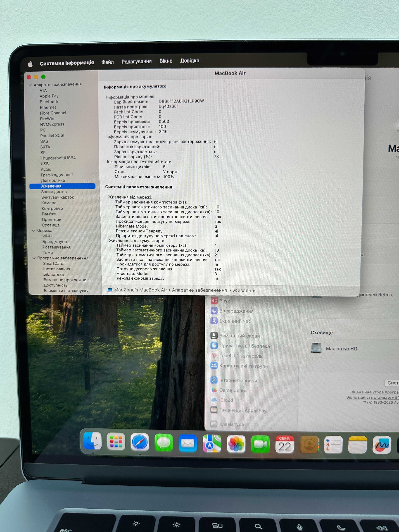
Task: Select Інсталювання under software section
Action: click(x=57, y=269)
